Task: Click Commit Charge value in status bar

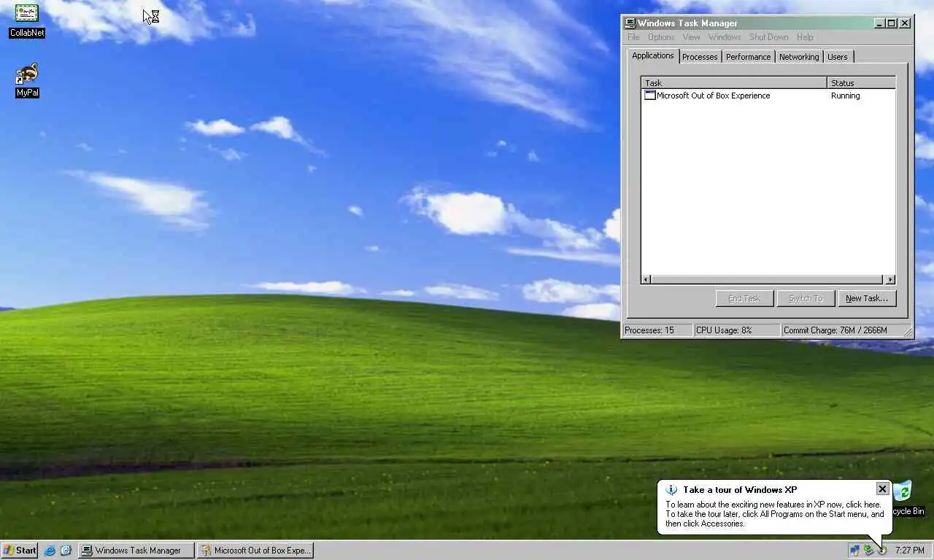Action: tap(835, 330)
